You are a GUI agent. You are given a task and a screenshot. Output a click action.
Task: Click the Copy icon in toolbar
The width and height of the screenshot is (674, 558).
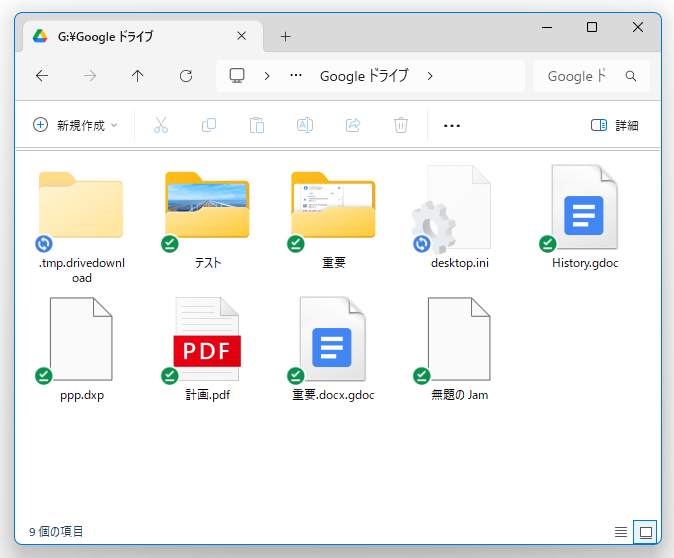(209, 125)
